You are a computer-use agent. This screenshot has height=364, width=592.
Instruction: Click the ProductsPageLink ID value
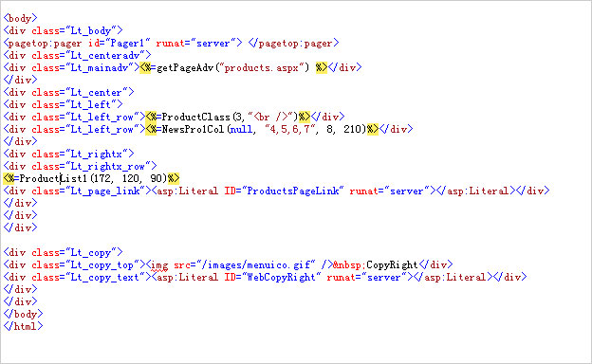[293, 191]
